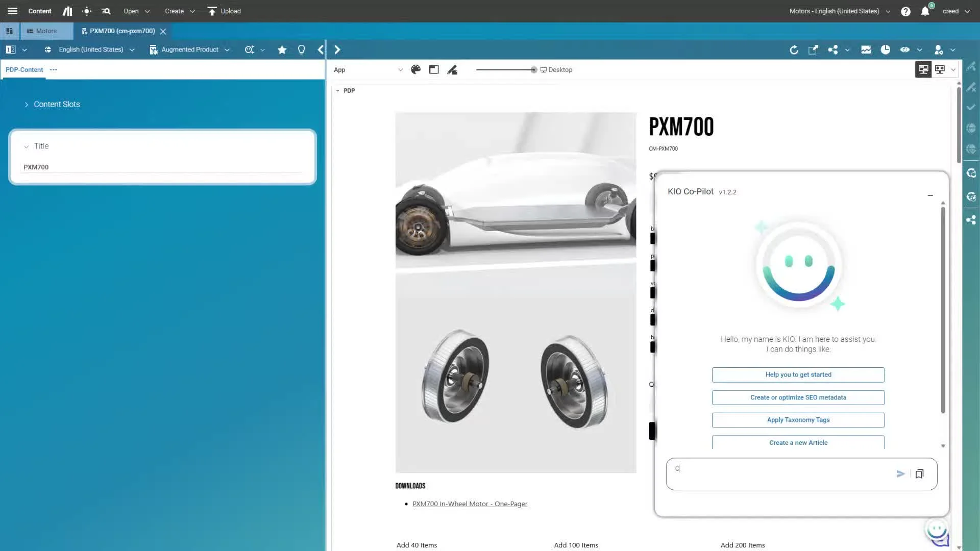Click Apply Taxonomy Tags button
980x551 pixels.
click(798, 420)
